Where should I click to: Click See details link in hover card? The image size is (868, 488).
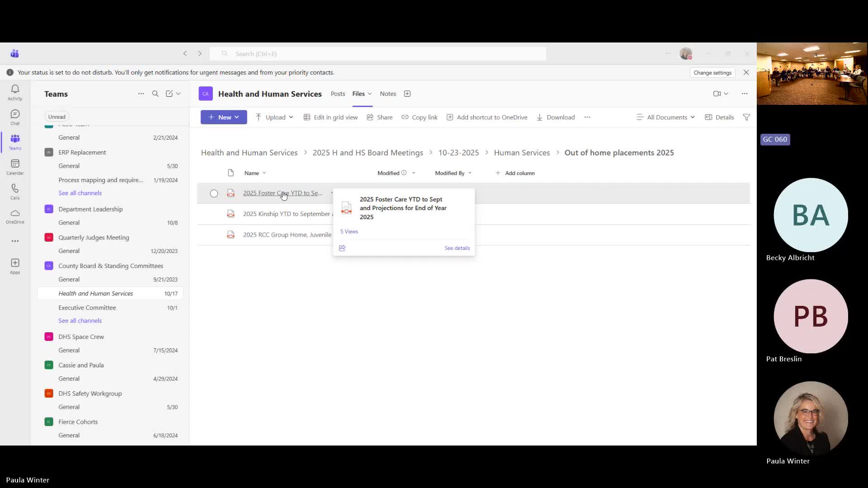tap(457, 248)
